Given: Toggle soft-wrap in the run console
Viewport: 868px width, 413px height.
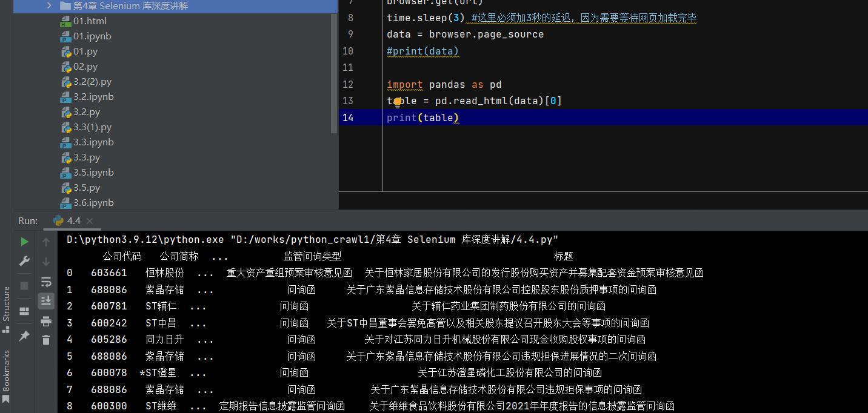Looking at the screenshot, I should (46, 282).
